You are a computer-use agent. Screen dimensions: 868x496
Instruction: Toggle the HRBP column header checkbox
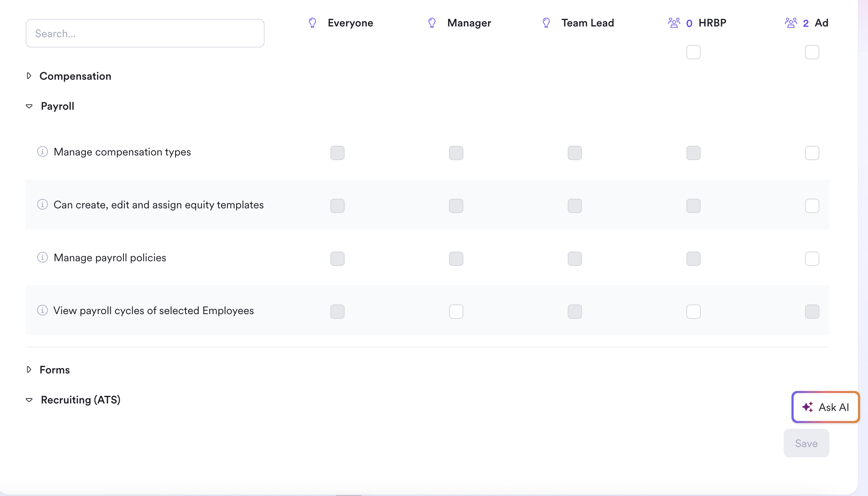(694, 52)
